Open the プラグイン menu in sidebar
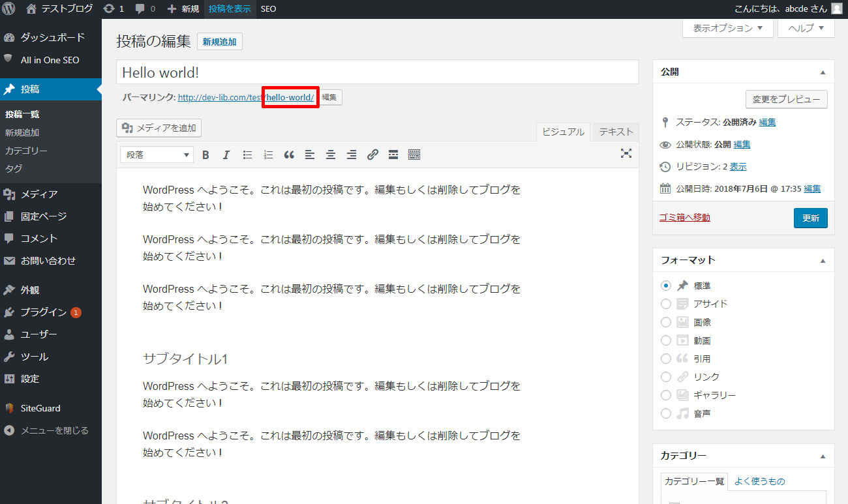The image size is (848, 504). tap(44, 312)
